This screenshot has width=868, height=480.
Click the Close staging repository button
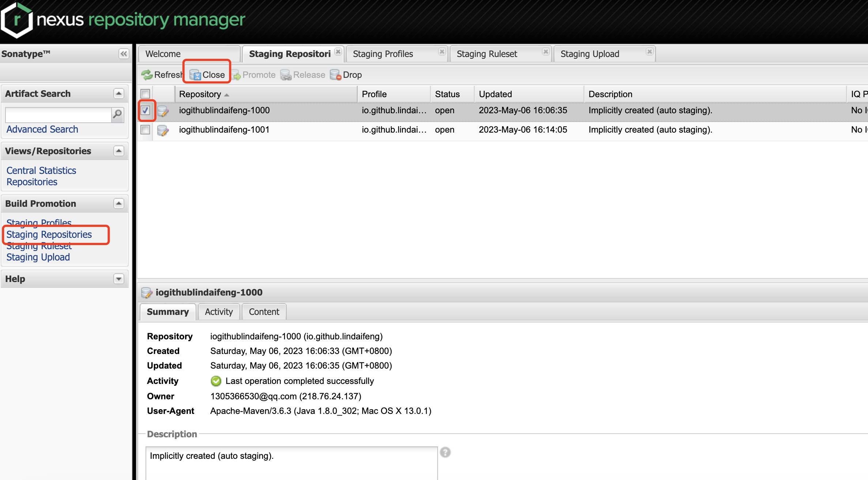(x=207, y=75)
